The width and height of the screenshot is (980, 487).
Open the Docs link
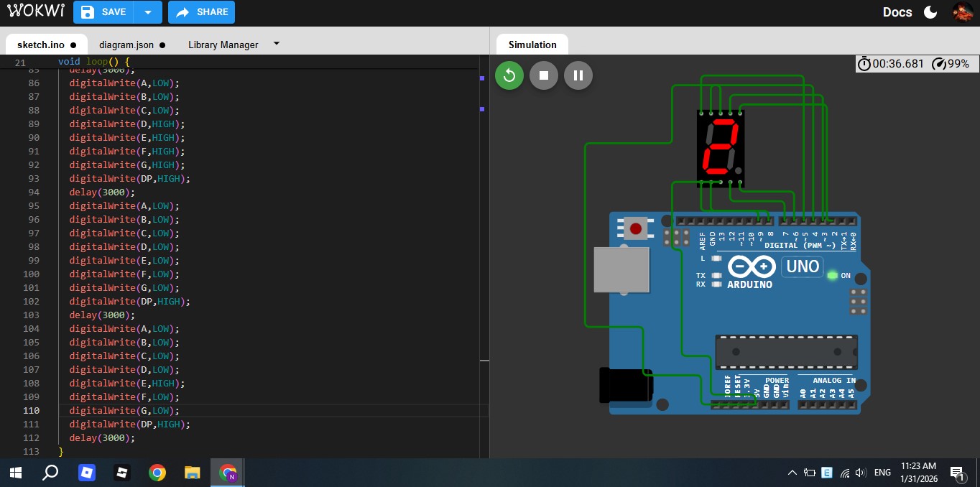coord(897,12)
